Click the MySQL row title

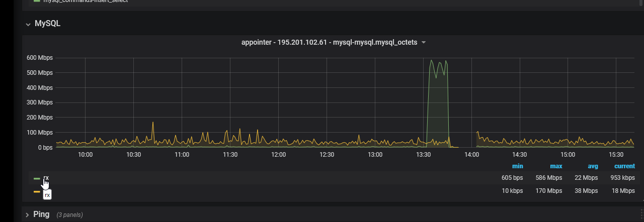click(47, 24)
